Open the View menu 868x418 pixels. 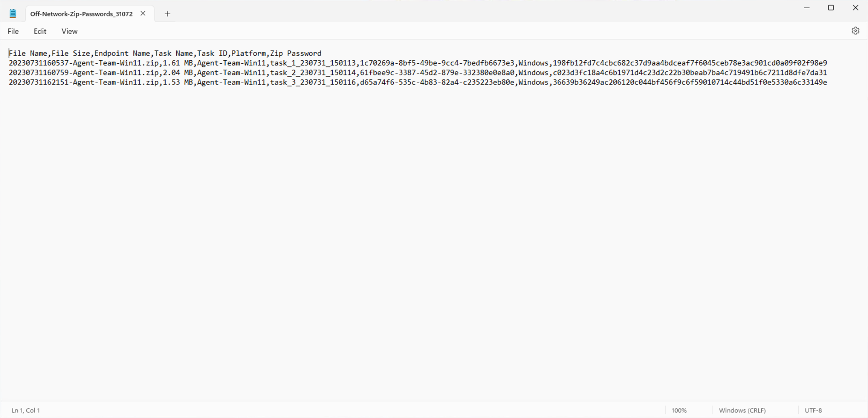[x=69, y=31]
